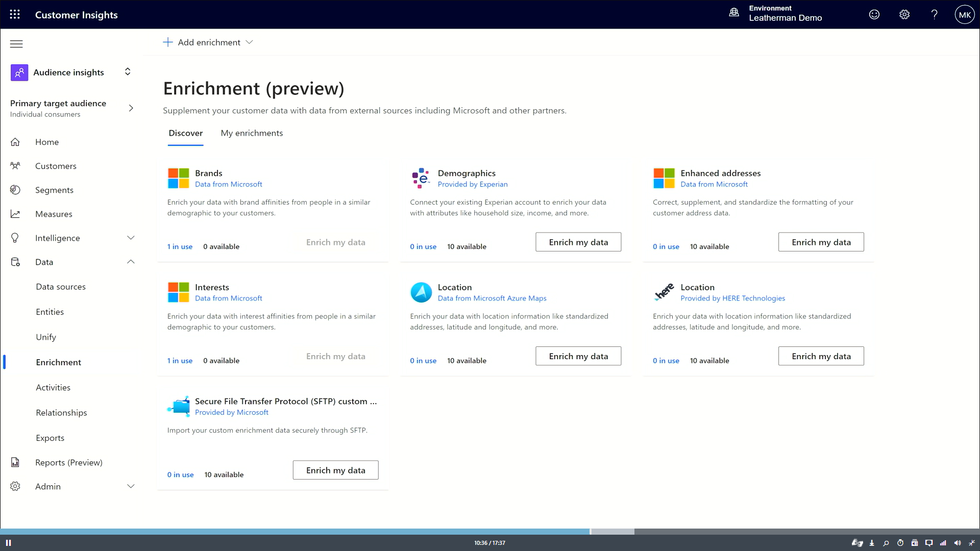Click Enrich my data for Azure Maps Location

pyautogui.click(x=578, y=356)
